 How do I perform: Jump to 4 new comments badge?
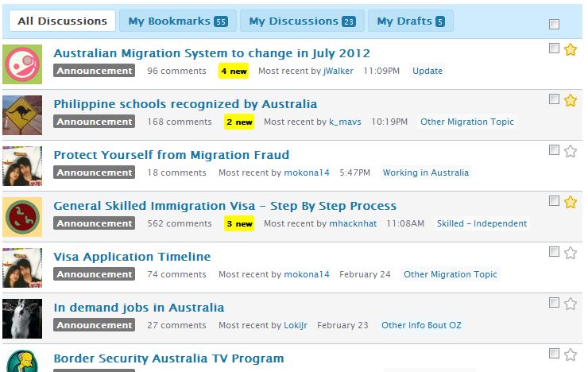click(x=234, y=71)
